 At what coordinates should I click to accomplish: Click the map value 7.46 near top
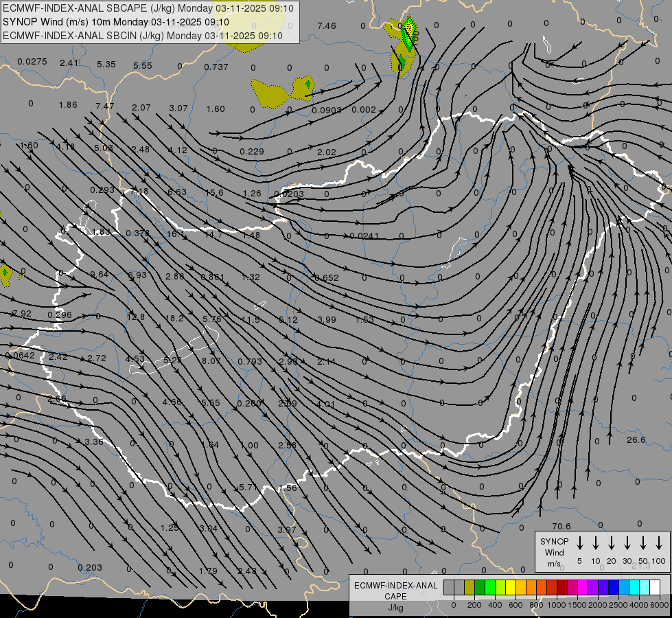327,25
